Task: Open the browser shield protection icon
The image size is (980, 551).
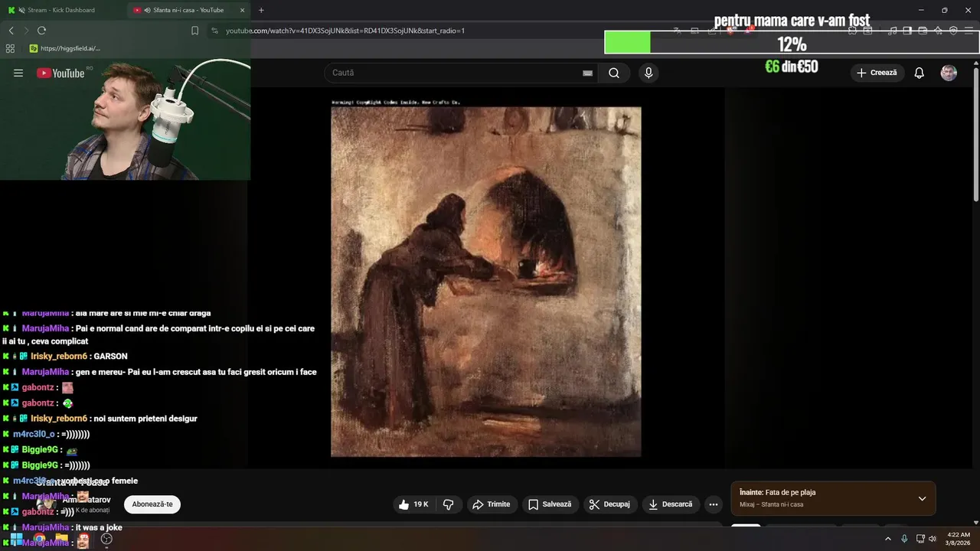Action: click(953, 31)
